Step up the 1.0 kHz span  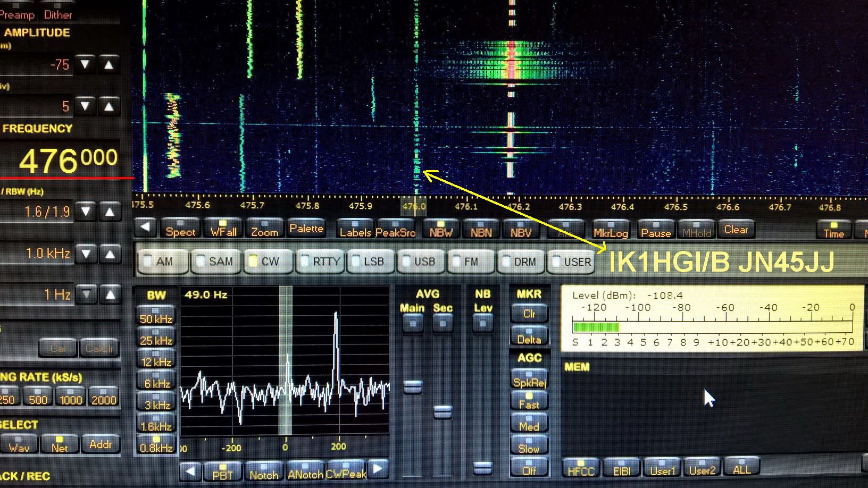(110, 254)
